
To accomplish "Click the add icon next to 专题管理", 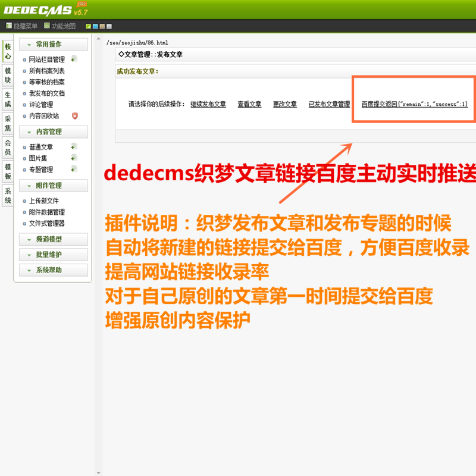I will click(x=74, y=168).
